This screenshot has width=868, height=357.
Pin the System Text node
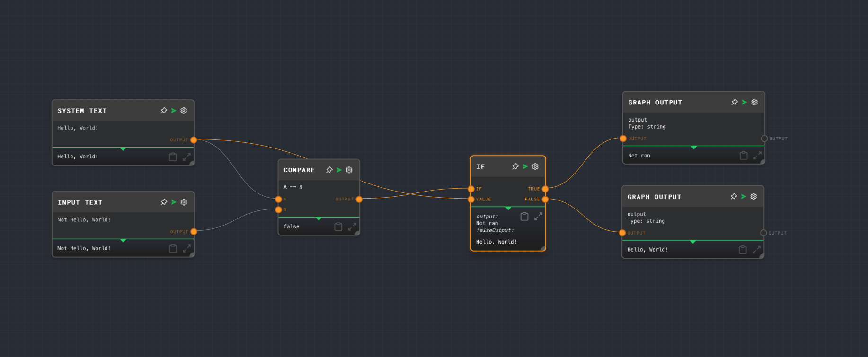[164, 111]
